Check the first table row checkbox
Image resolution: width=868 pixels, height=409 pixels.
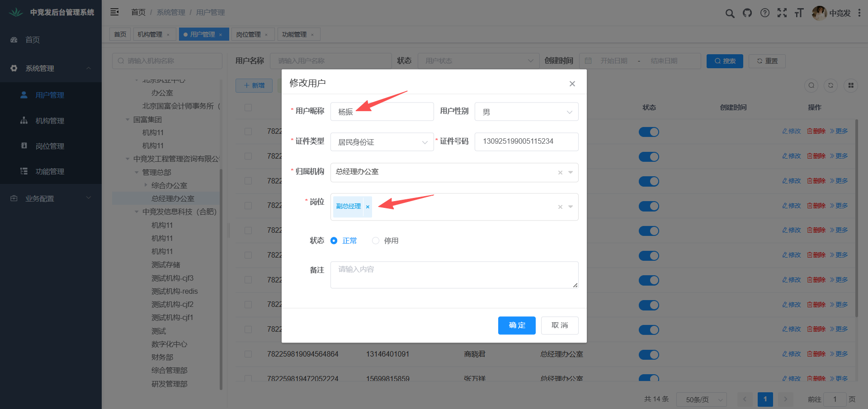coord(248,132)
